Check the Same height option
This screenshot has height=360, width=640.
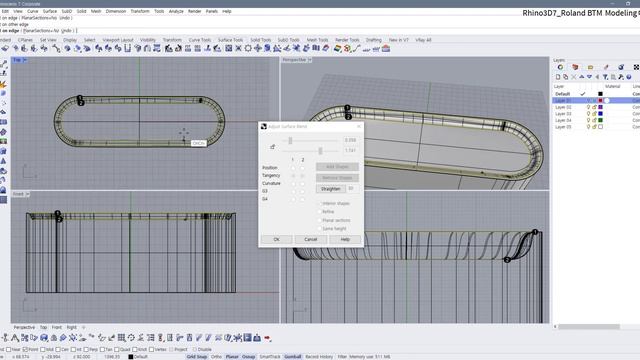[320, 229]
